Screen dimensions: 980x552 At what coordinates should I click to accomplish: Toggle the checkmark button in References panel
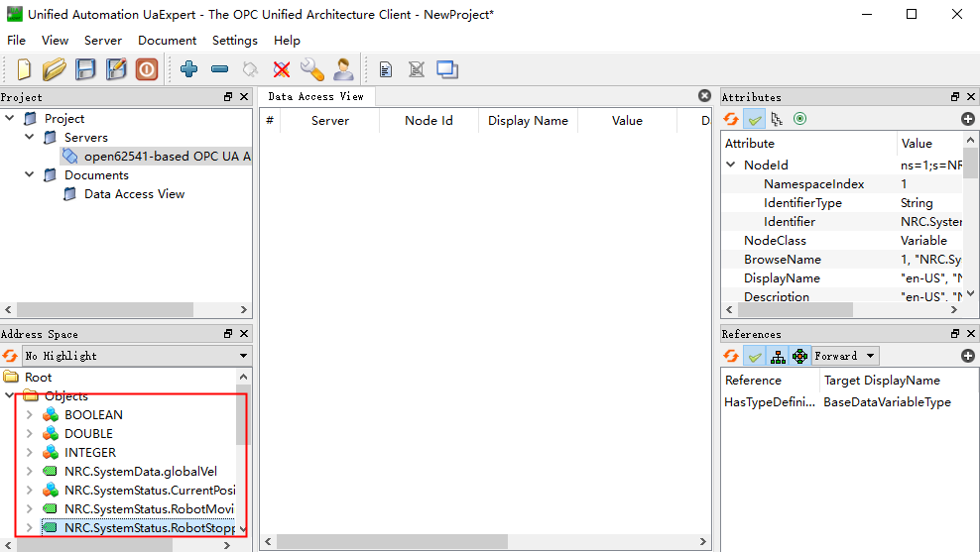(x=755, y=356)
